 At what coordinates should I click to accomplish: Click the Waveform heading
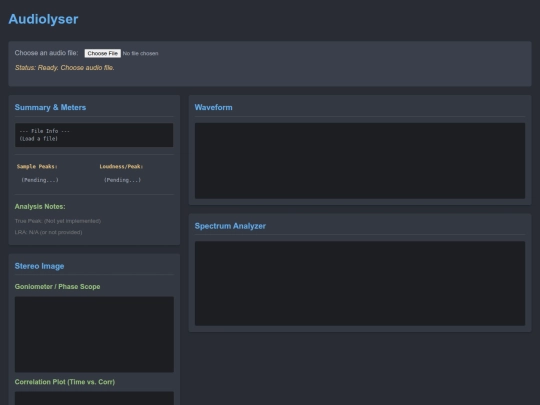click(214, 107)
